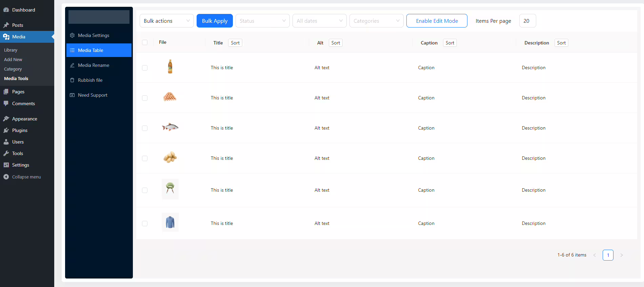The image size is (644, 287).
Task: Go to next page arrow
Action: click(x=622, y=255)
